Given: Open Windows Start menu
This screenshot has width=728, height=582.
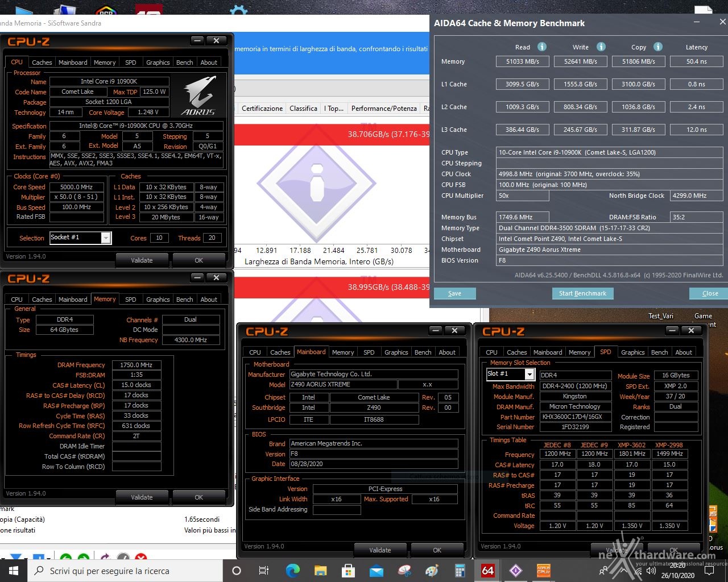Looking at the screenshot, I should pos(13,571).
